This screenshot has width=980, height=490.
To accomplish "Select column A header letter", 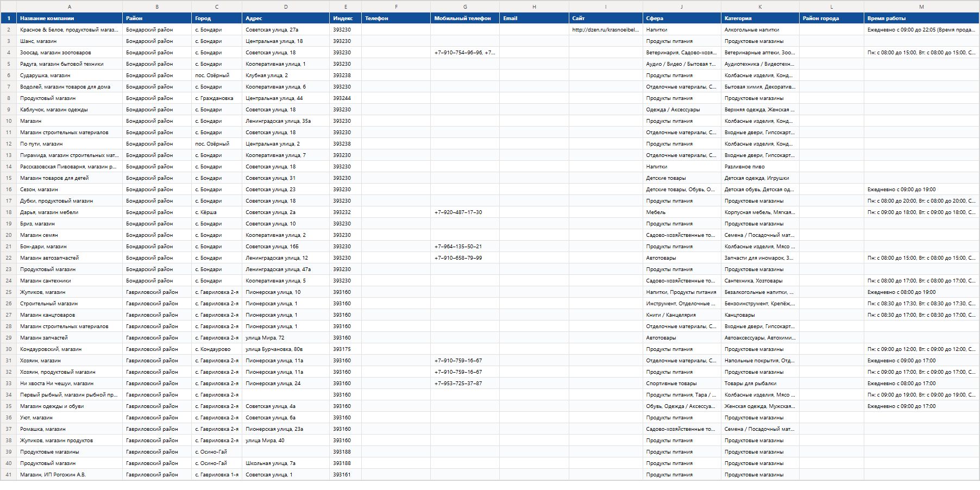I will click(x=70, y=7).
